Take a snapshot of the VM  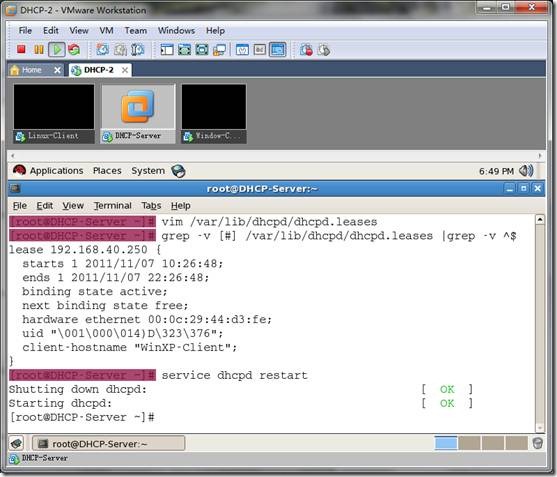(x=103, y=49)
